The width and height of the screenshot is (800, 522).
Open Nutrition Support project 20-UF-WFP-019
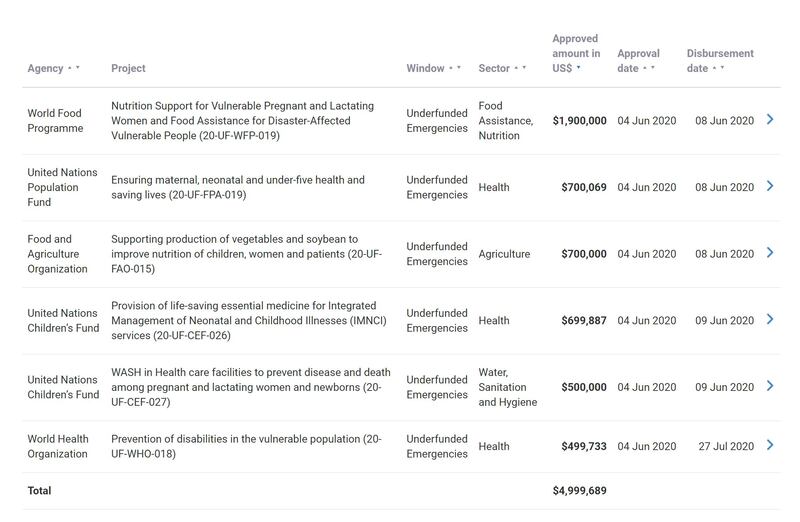pos(242,120)
